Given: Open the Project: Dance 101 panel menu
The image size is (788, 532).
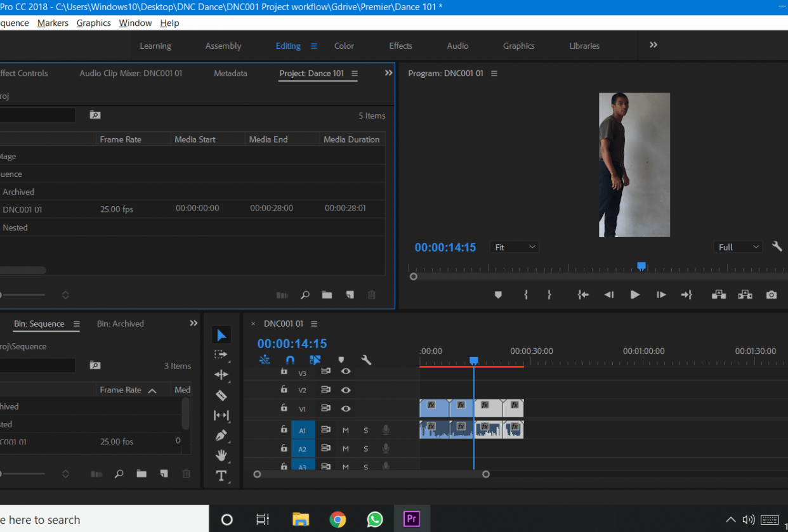Looking at the screenshot, I should click(x=356, y=73).
